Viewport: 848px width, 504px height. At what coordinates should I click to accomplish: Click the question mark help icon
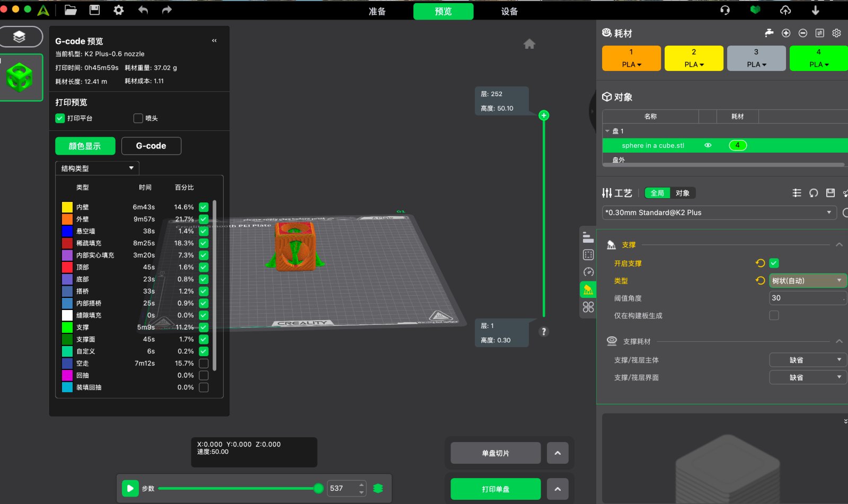tap(543, 332)
